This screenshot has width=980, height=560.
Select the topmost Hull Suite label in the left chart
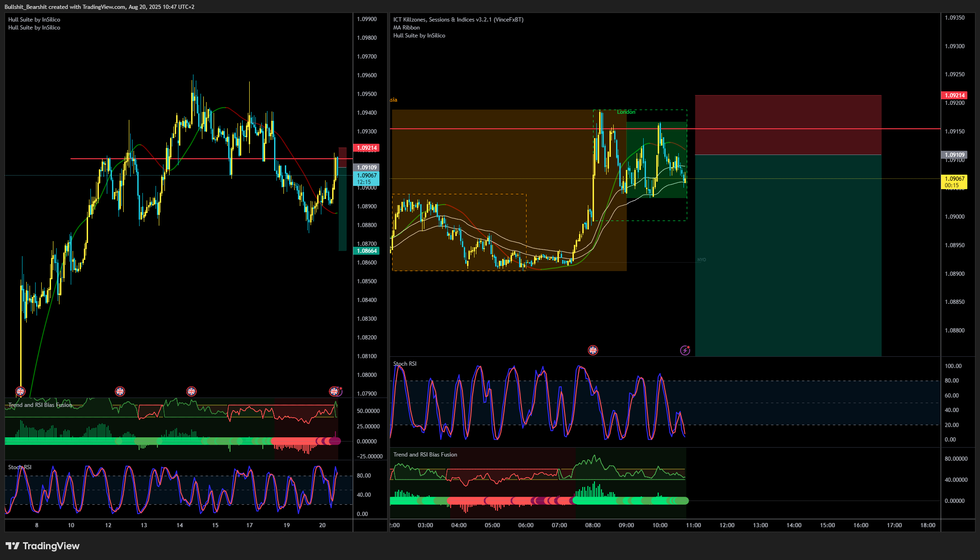(x=34, y=20)
